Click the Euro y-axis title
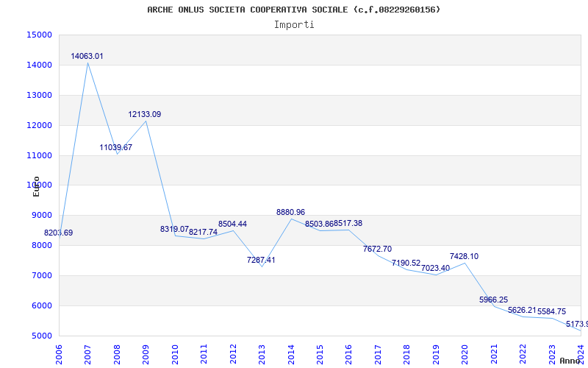The image size is (588, 368). (36, 186)
